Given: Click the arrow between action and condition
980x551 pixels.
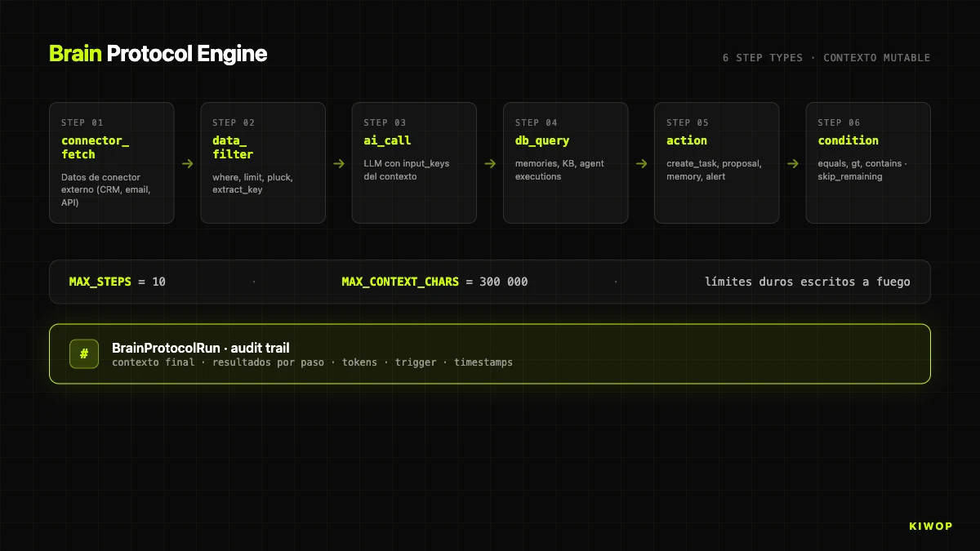Looking at the screenshot, I should [792, 163].
